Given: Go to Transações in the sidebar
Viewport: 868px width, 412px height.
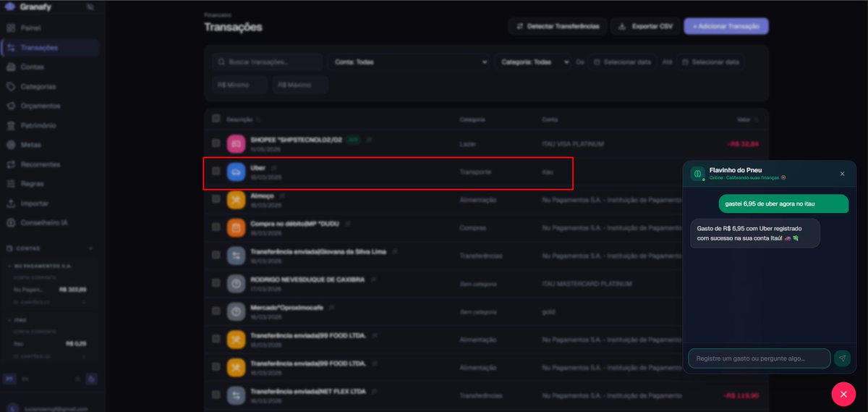Looking at the screenshot, I should [50, 48].
